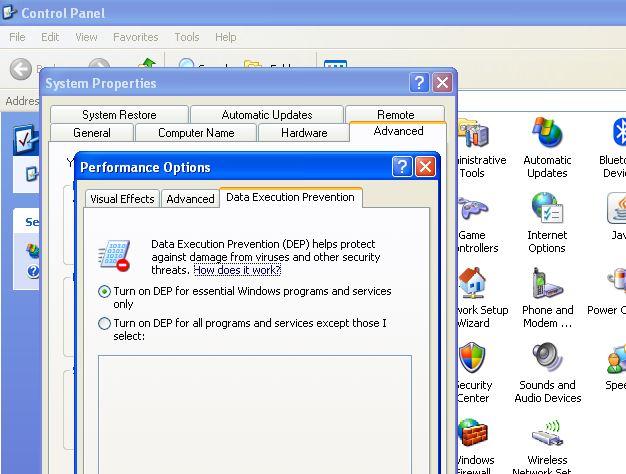Open the Tools menu
The image size is (626, 474).
point(186,37)
